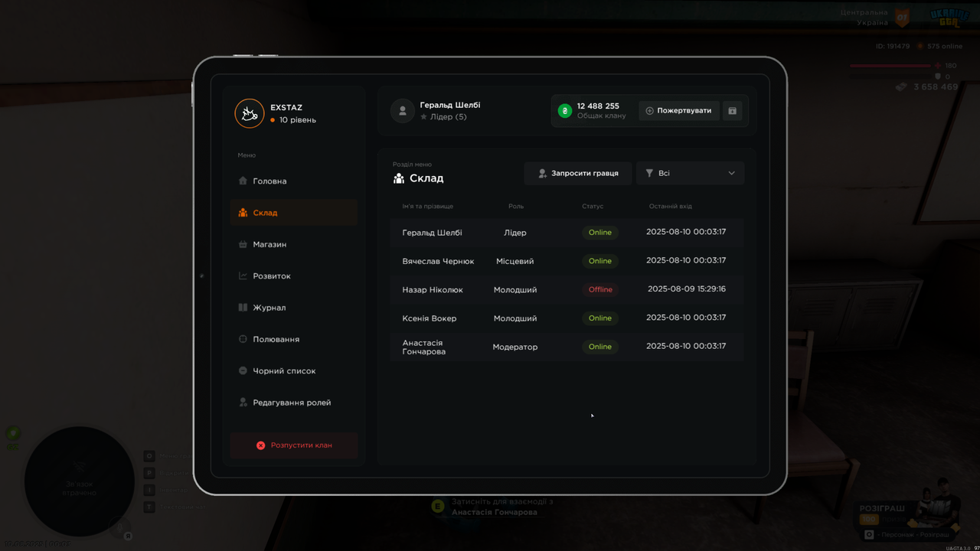Open Редагування ролей in the sidebar
Viewport: 980px width, 551px height.
(x=293, y=403)
